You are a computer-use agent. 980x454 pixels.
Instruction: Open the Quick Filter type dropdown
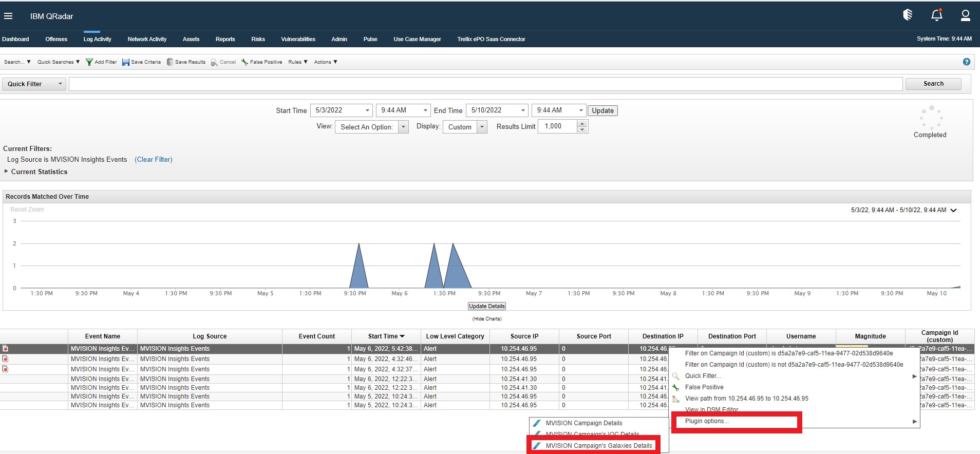click(34, 84)
